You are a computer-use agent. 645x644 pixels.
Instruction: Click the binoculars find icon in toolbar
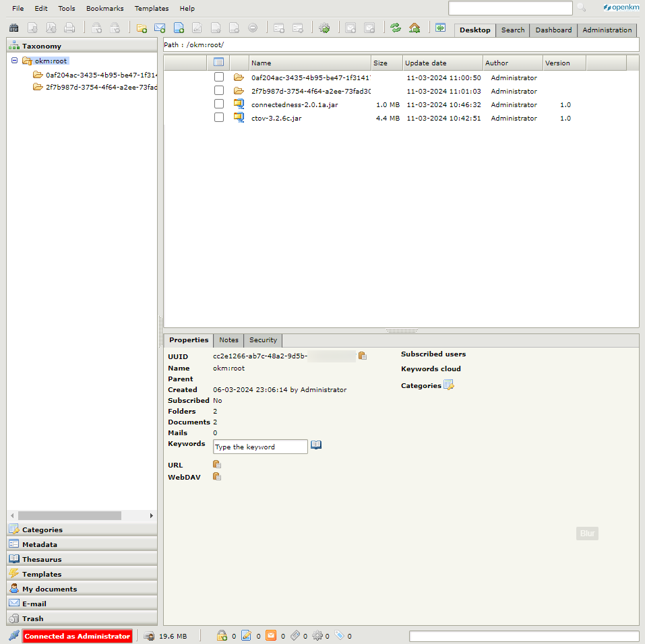click(x=13, y=28)
